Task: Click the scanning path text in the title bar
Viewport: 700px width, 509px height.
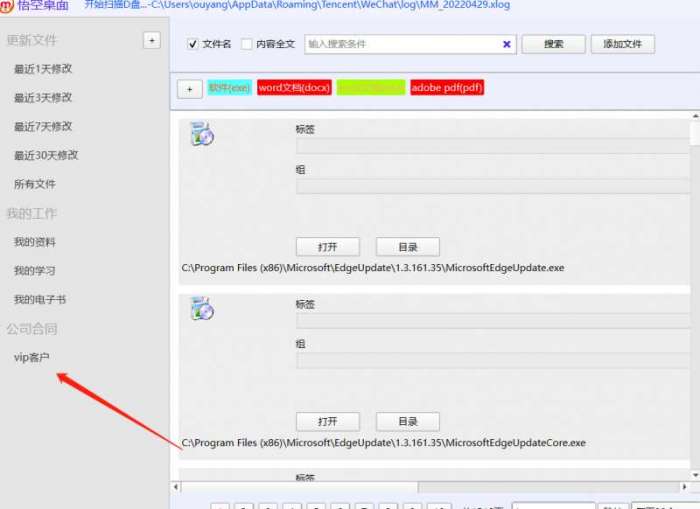Action: coord(297,5)
